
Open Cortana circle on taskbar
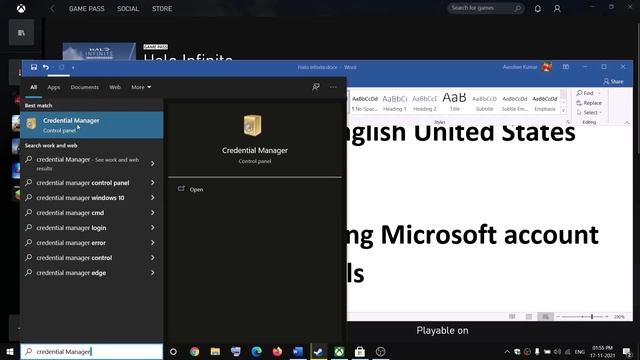[173, 351]
